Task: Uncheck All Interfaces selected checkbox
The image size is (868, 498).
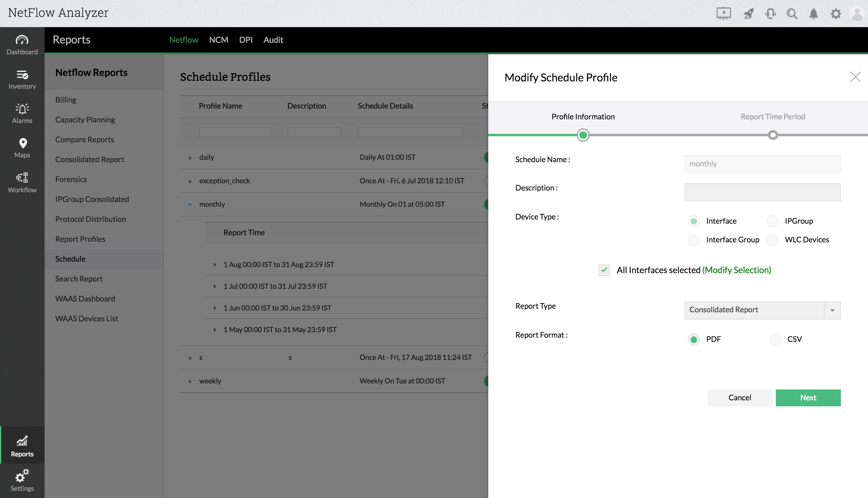Action: pyautogui.click(x=604, y=270)
